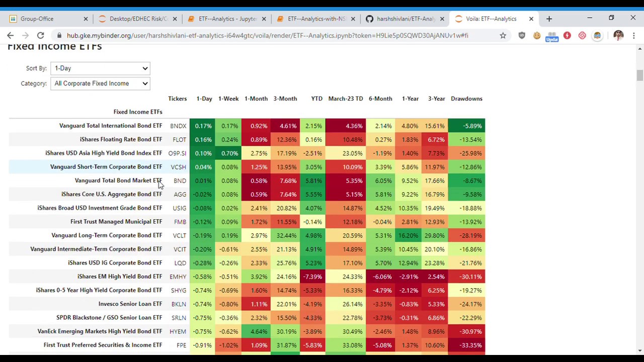Close the ETF--Analytics-with-NS tab
This screenshot has height=362, width=644.
(353, 19)
